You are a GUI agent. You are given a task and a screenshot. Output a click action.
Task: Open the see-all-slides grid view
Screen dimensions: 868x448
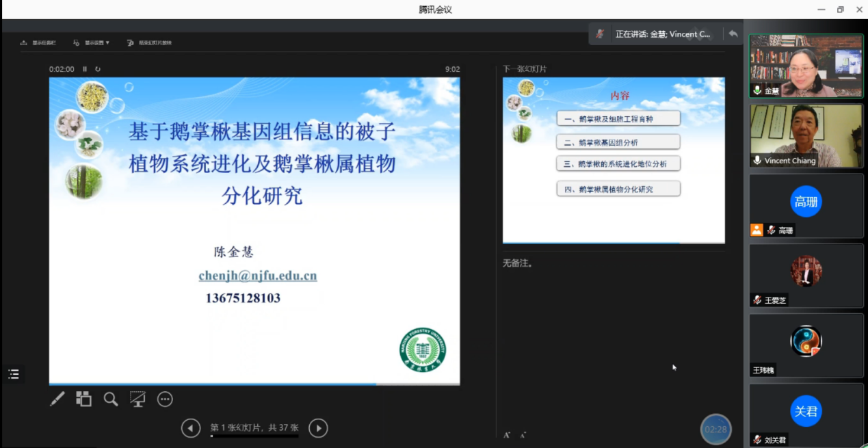(x=83, y=399)
